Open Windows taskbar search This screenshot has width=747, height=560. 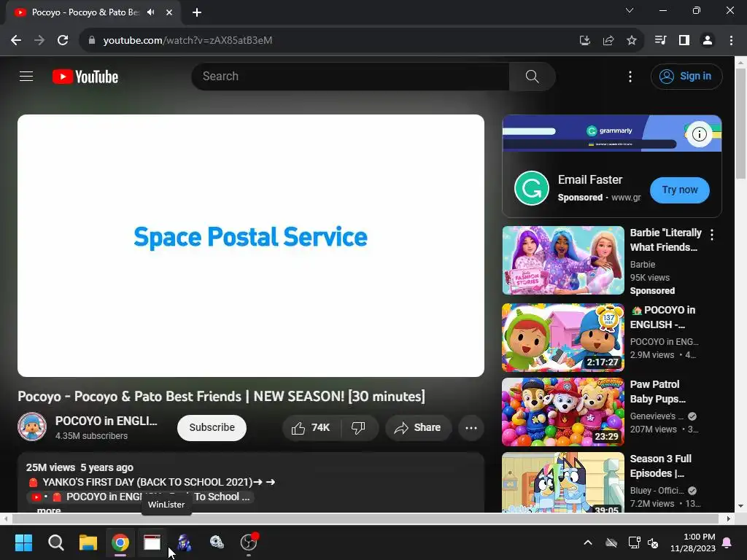(55, 542)
